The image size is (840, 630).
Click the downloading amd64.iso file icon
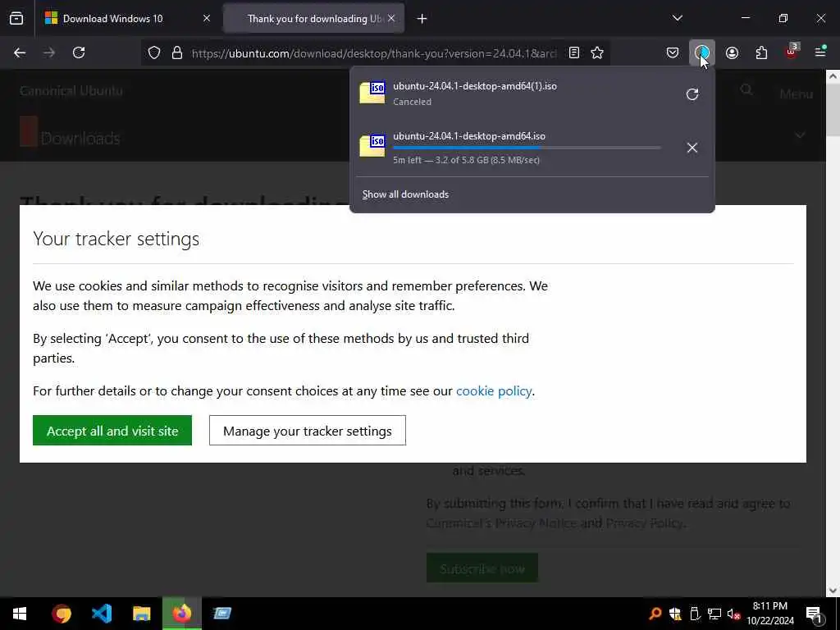pos(372,146)
